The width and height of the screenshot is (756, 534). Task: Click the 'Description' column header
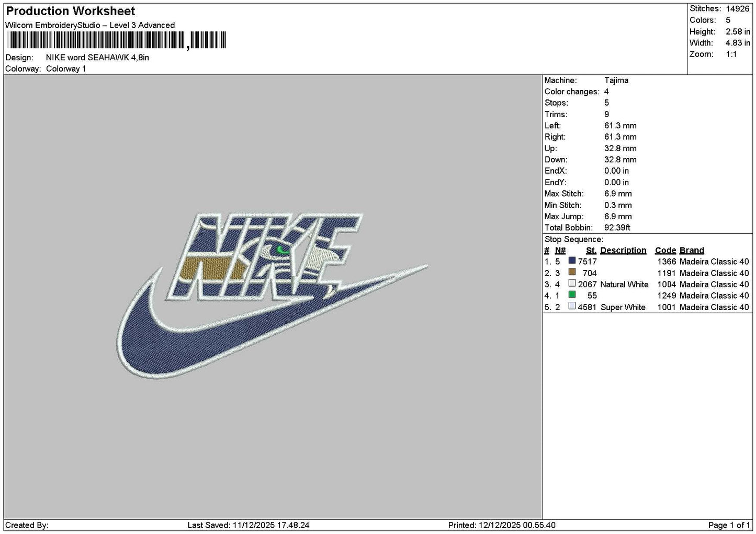pos(623,251)
